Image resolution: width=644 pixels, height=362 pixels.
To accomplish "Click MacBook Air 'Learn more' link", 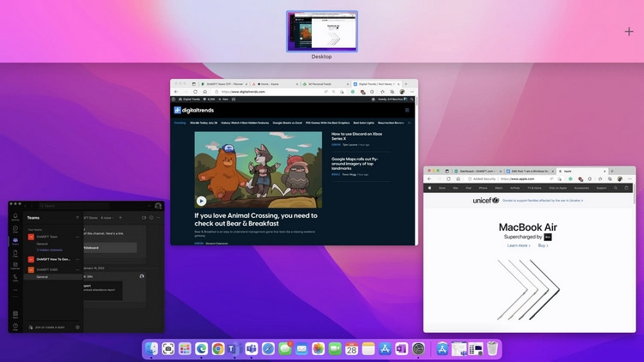I will pos(519,245).
